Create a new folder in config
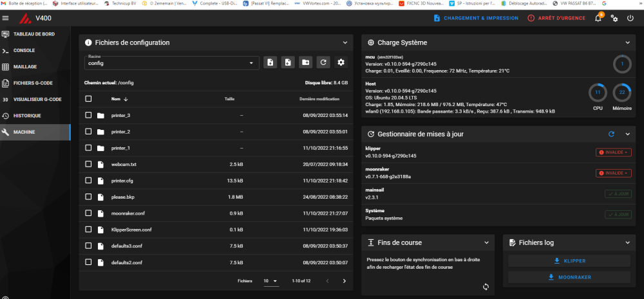Viewport: 644px width, 299px height. point(305,62)
